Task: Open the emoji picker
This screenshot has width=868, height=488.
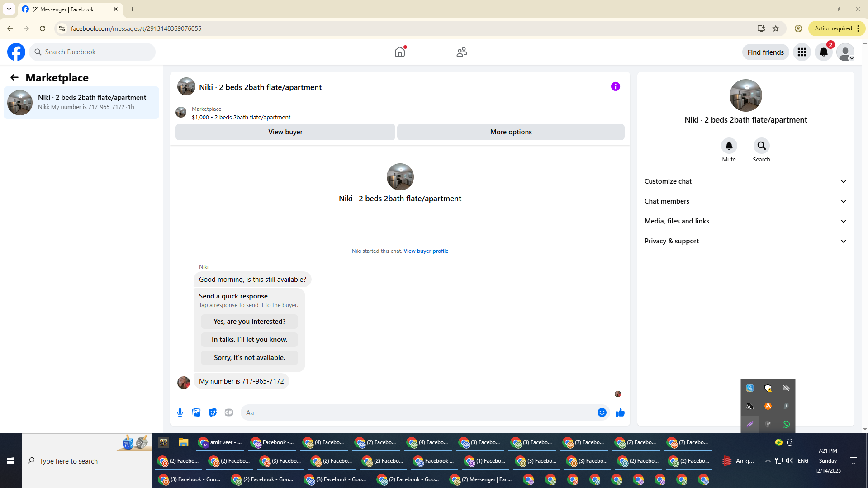Action: point(602,412)
